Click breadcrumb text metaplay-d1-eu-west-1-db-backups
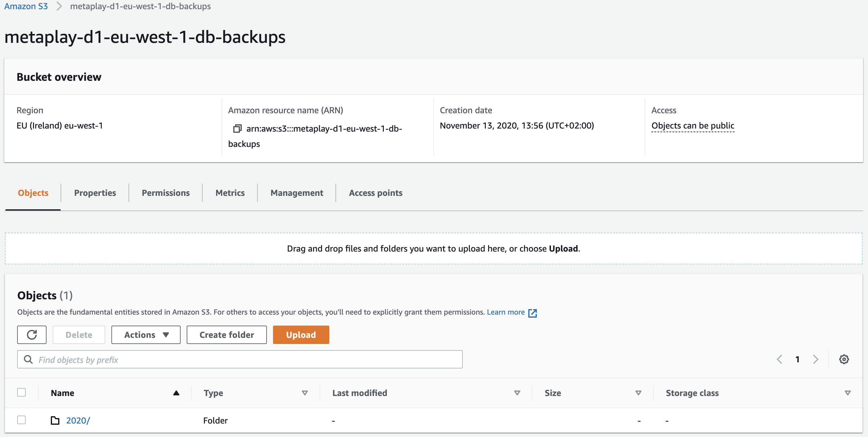The image size is (868, 437). click(x=140, y=6)
